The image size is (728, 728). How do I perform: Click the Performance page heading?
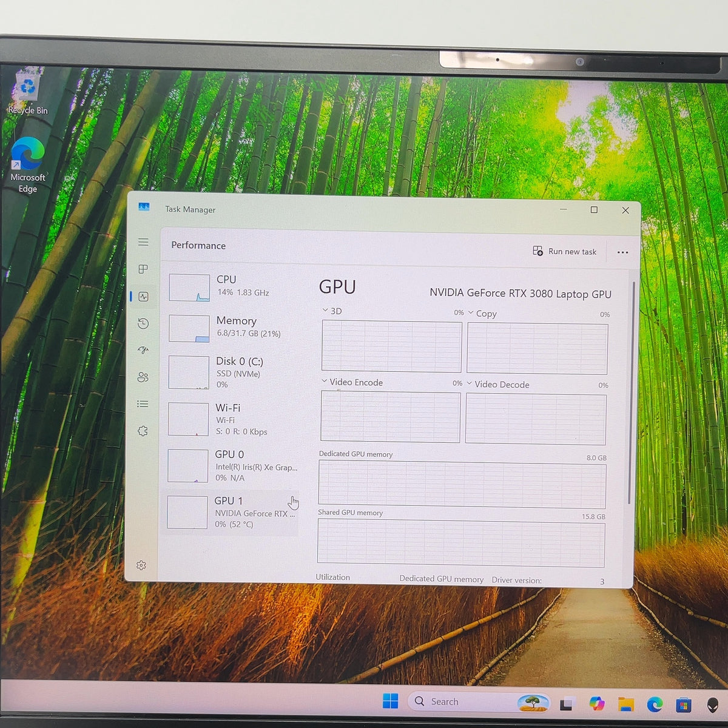198,245
